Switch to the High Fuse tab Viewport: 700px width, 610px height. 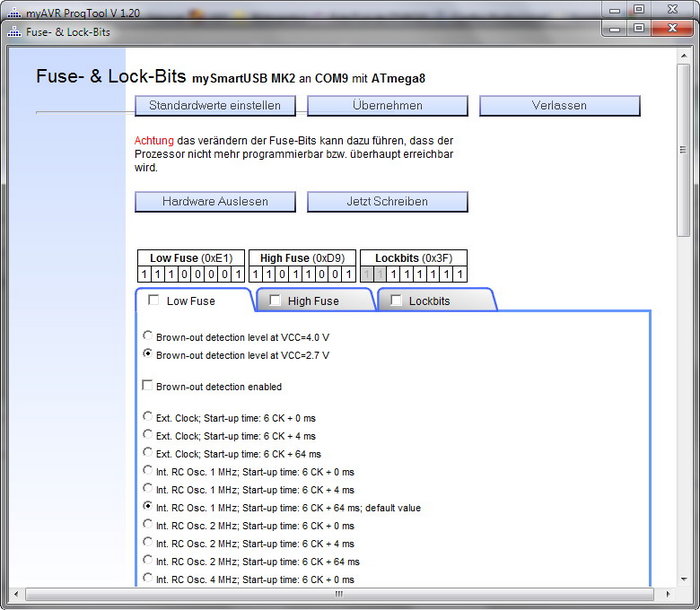(313, 301)
